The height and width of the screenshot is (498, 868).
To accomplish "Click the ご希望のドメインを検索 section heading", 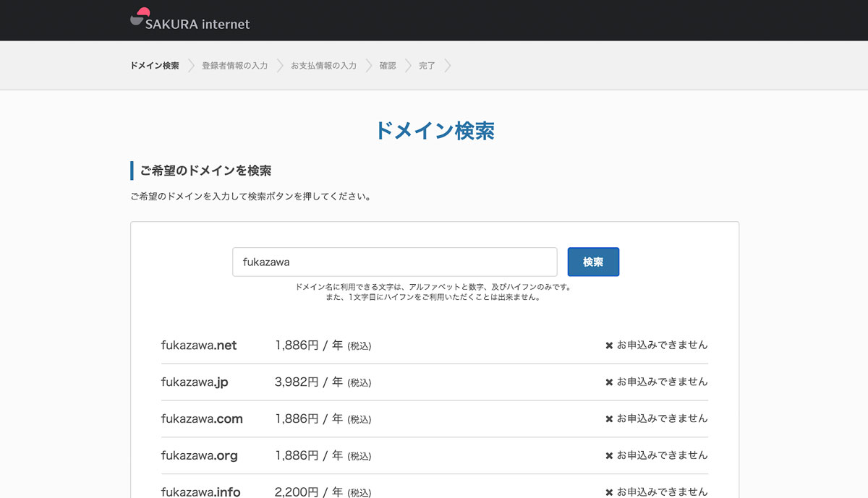I will click(x=205, y=171).
